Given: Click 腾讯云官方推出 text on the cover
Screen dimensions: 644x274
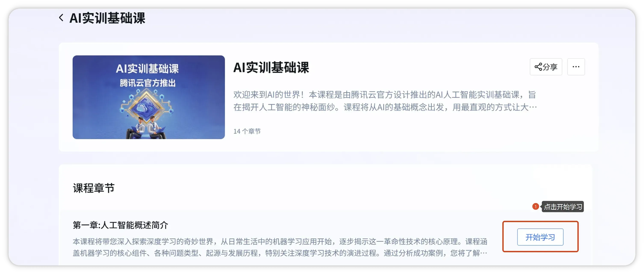Looking at the screenshot, I should tap(147, 83).
